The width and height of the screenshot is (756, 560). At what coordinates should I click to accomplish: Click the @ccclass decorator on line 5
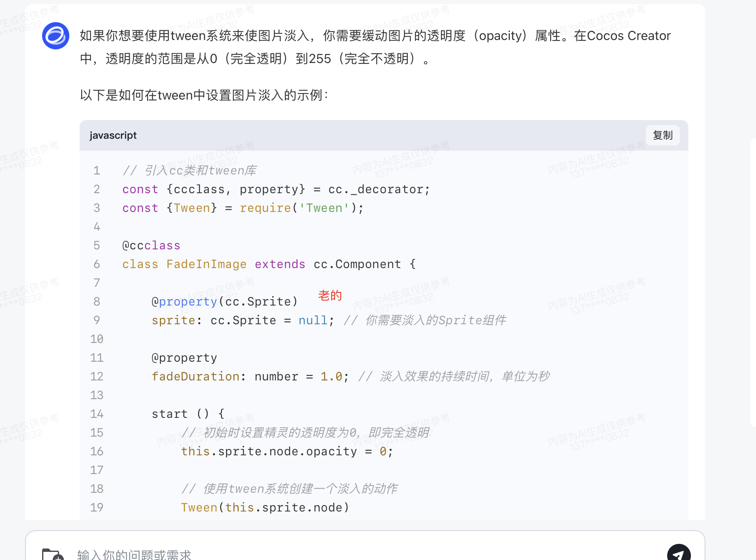(151, 246)
